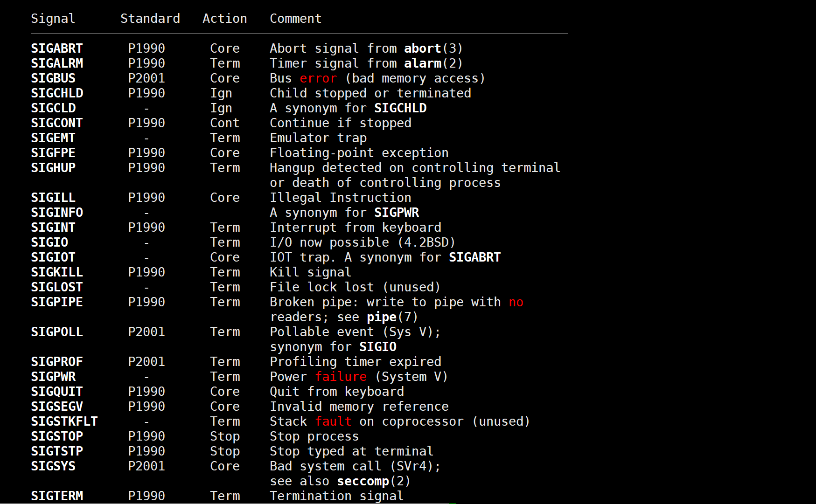This screenshot has width=816, height=504.
Task: Click the SIGABRT signal name
Action: (57, 48)
